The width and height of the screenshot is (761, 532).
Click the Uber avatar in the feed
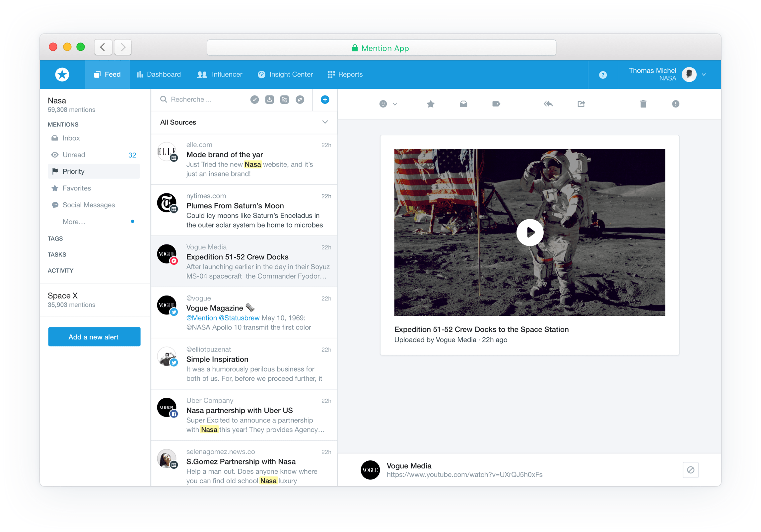click(x=167, y=407)
